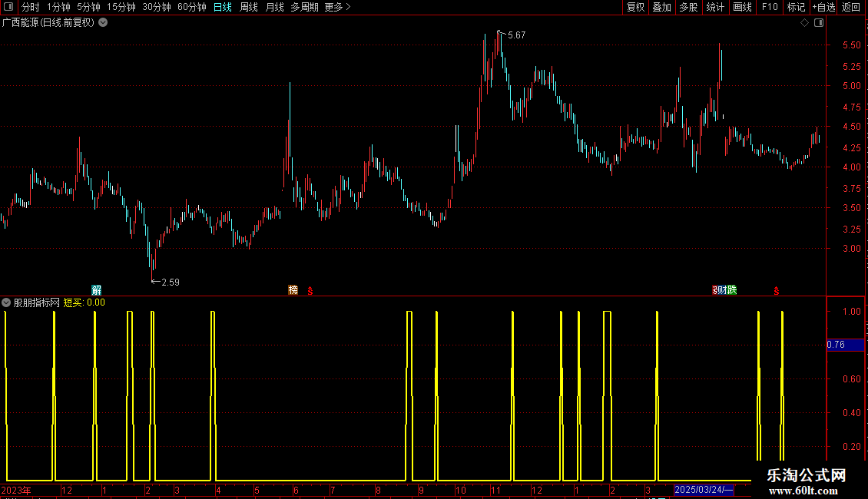The height and width of the screenshot is (499, 868).
Task: Switch to 分时 intraday view
Action: (31, 7)
